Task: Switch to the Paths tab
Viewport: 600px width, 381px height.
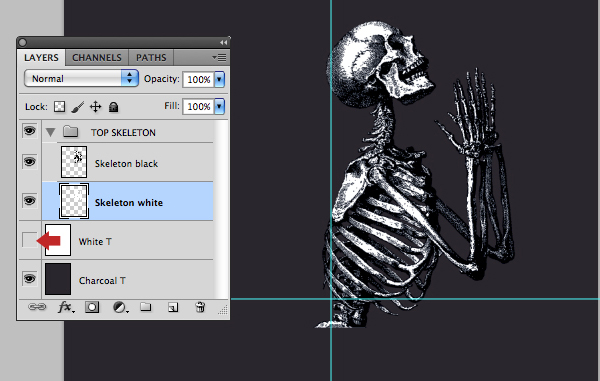Action: pos(151,58)
